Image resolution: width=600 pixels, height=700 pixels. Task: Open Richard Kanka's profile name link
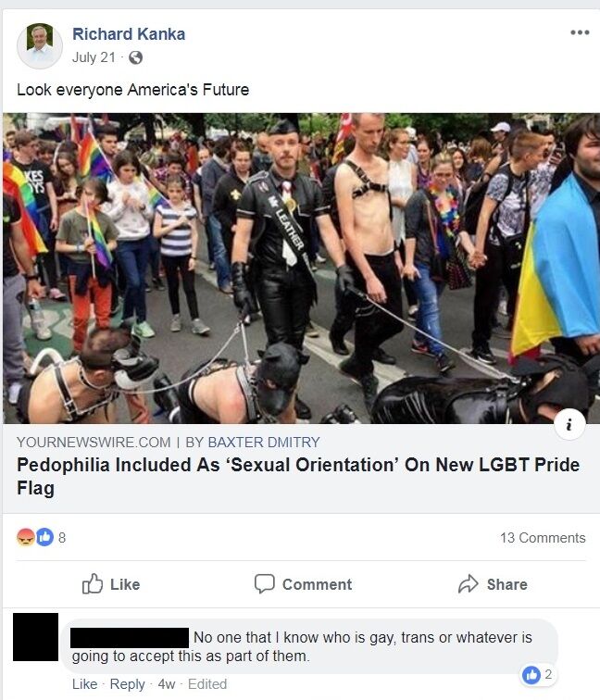(x=129, y=34)
